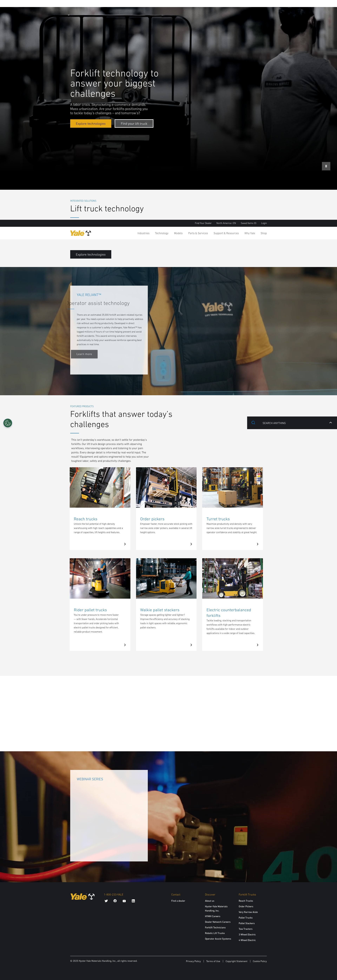Open Electric counterbalanced forklifts image

233,578
